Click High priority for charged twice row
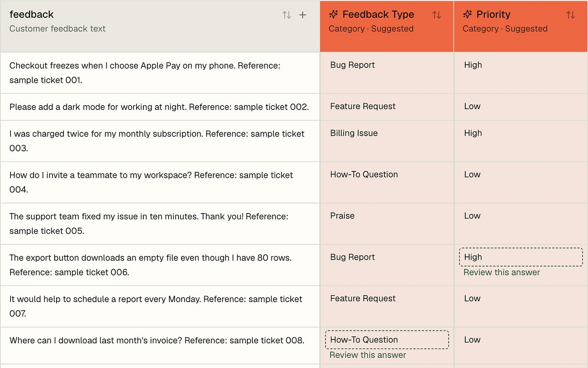Viewport: 588px width, 368px height. tap(521, 141)
